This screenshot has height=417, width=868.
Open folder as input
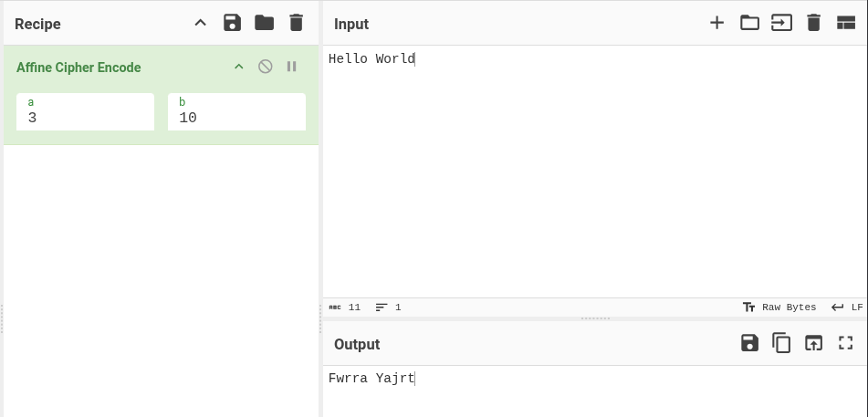749,23
